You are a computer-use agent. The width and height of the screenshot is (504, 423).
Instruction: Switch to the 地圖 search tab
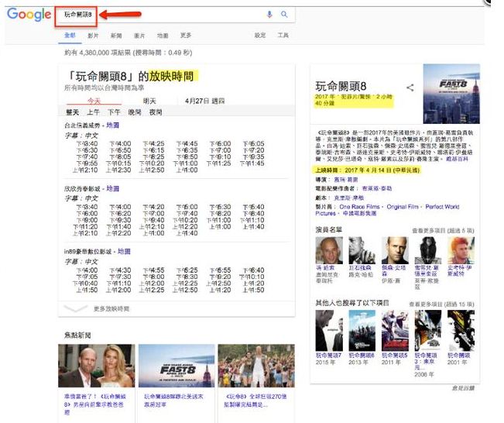163,36
